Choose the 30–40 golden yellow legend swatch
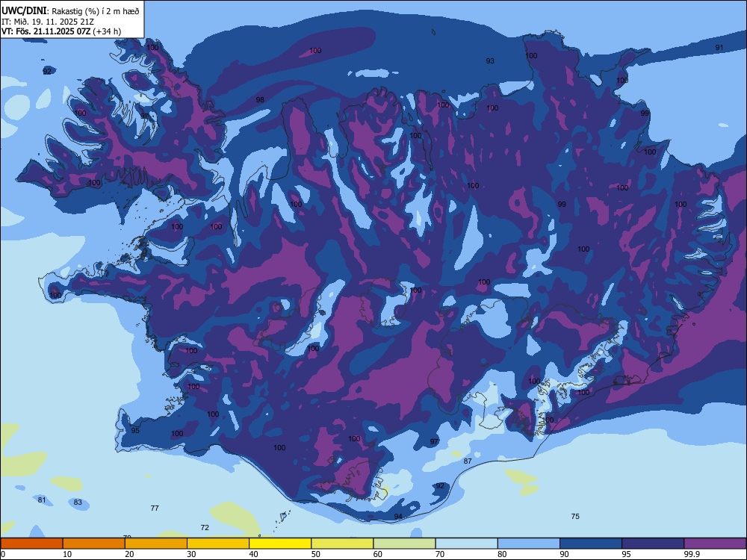The height and width of the screenshot is (560, 747). pyautogui.click(x=218, y=544)
